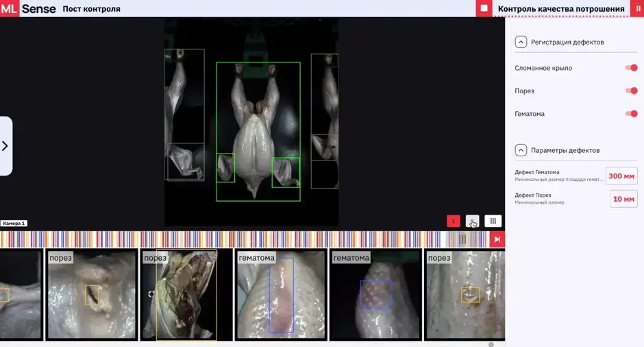Switch to the grid camera layout icon

pyautogui.click(x=493, y=222)
